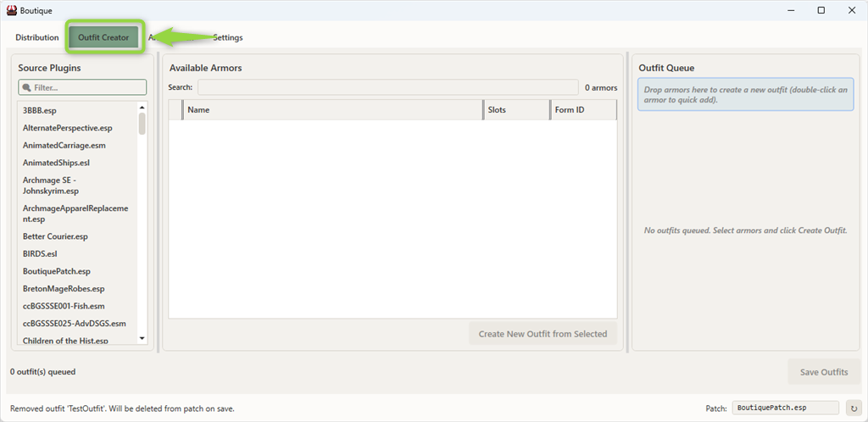Choose BretonMageRobes.esp from Source Plugins
This screenshot has width=868, height=422.
pyautogui.click(x=64, y=289)
